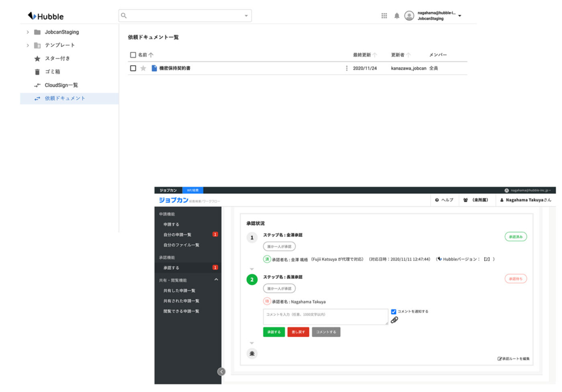
Task: Select CloudSign一覧 in Hubble sidebar
Action: coord(61,85)
